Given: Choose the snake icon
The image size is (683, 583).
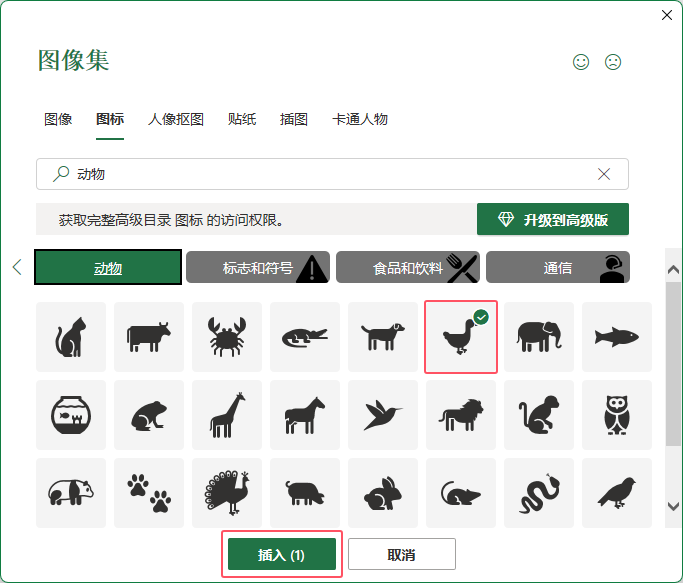Looking at the screenshot, I should point(539,493).
